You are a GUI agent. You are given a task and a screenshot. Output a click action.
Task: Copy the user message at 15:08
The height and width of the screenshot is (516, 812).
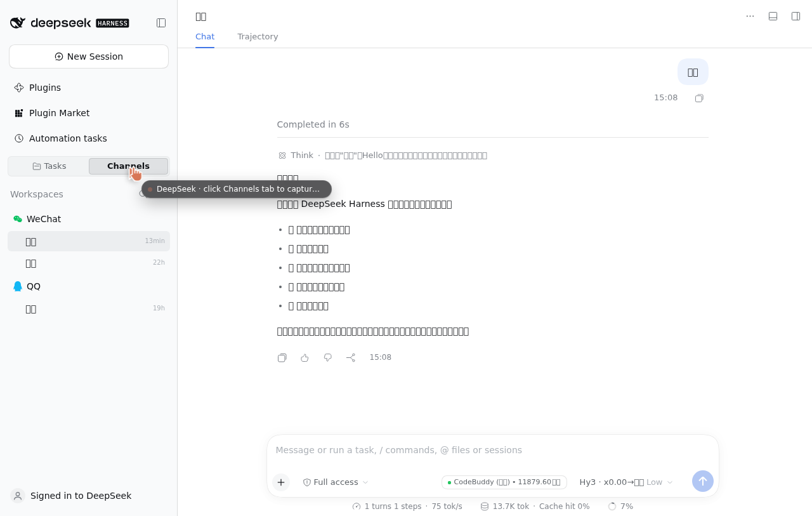tap(699, 98)
